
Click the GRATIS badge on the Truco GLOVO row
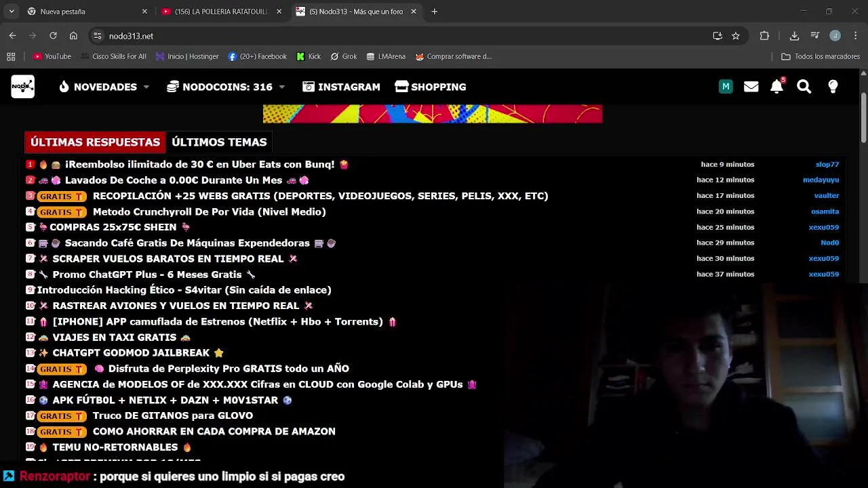pos(62,415)
